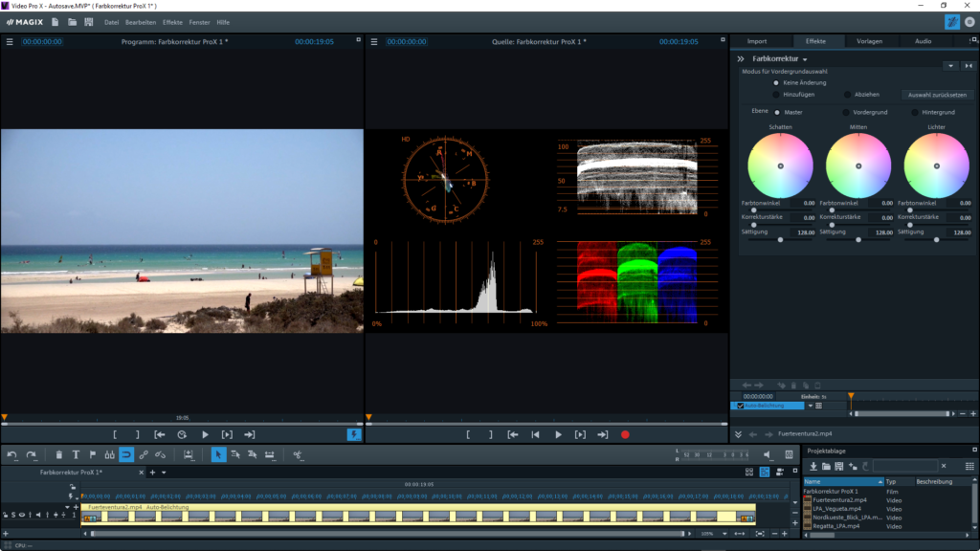This screenshot has width=980, height=551.
Task: Click the Lichter color wheel center
Action: [x=936, y=166]
